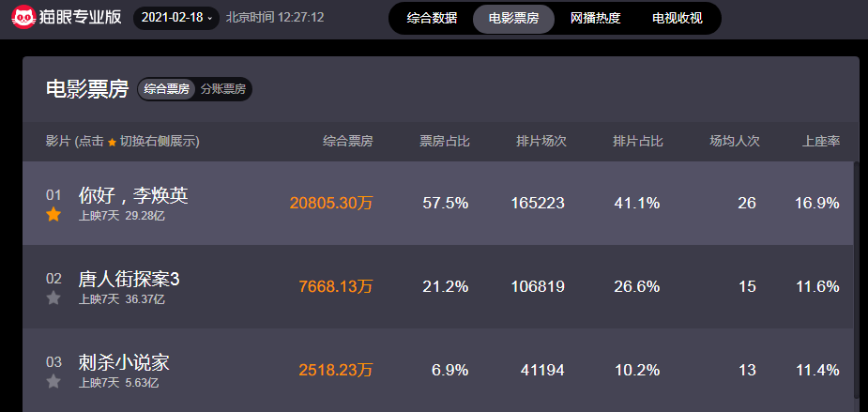This screenshot has height=412, width=868.
Task: Click the 猫眼专业版 brand text
Action: (x=81, y=18)
